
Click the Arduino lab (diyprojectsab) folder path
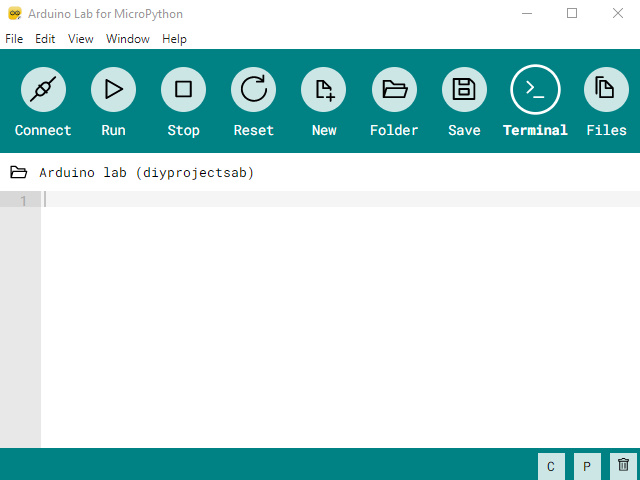pos(146,173)
